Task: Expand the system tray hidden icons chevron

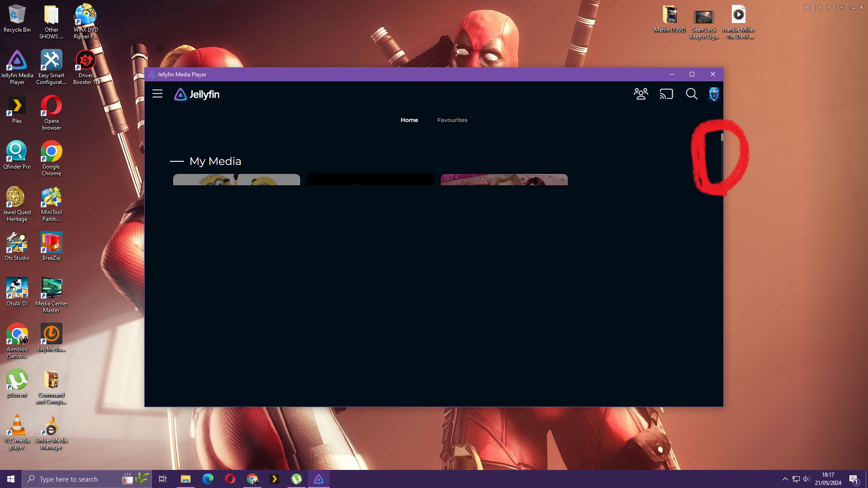Action: 785,479
